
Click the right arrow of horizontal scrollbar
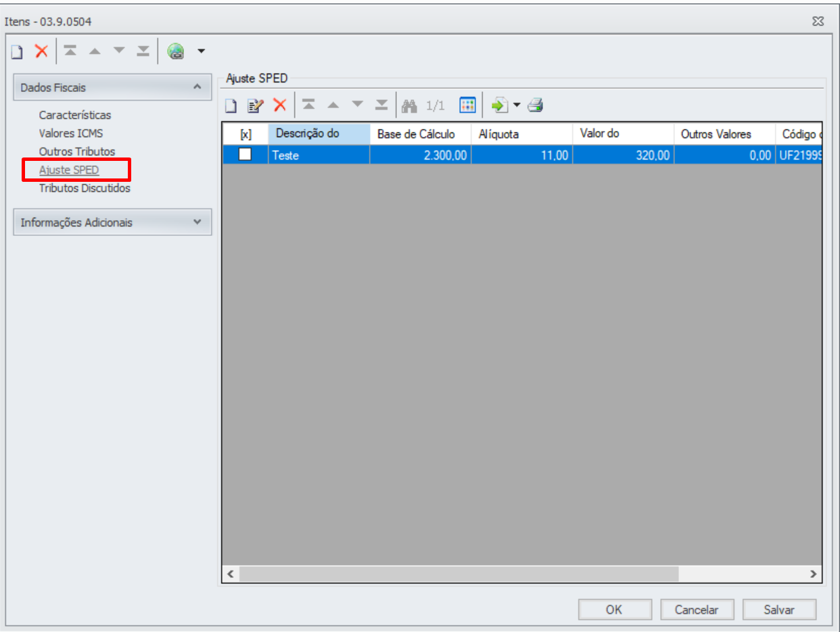point(814,574)
